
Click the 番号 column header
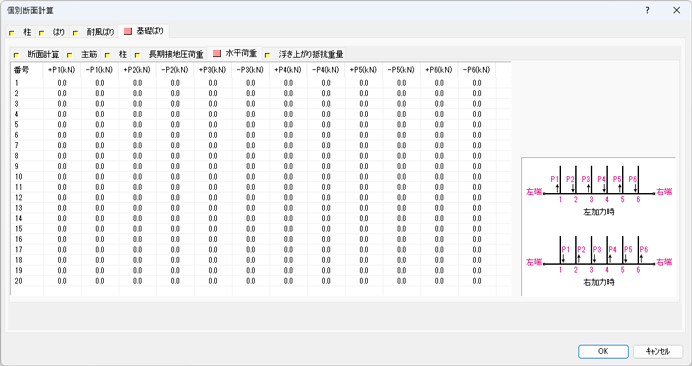pyautogui.click(x=27, y=70)
